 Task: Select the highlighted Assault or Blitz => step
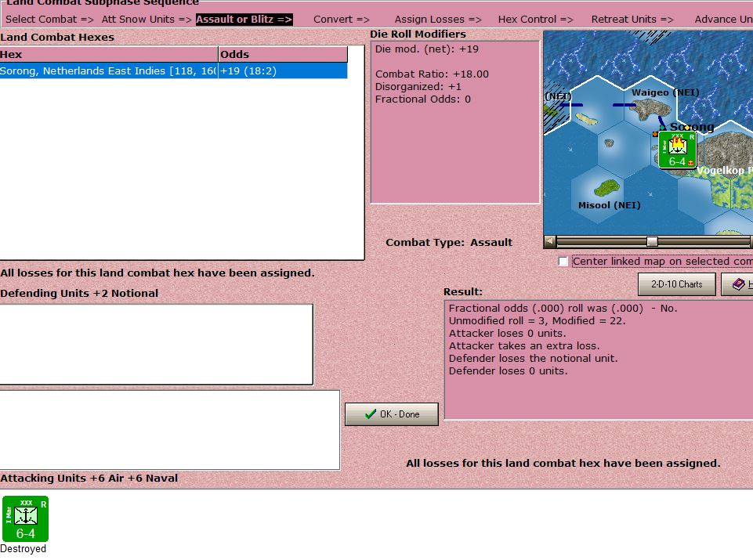(x=244, y=20)
